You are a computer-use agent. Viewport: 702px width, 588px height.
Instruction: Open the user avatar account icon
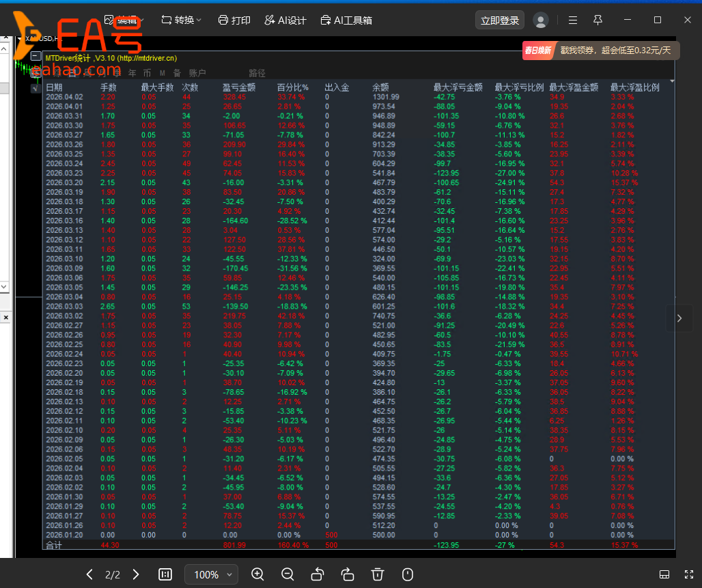(541, 20)
